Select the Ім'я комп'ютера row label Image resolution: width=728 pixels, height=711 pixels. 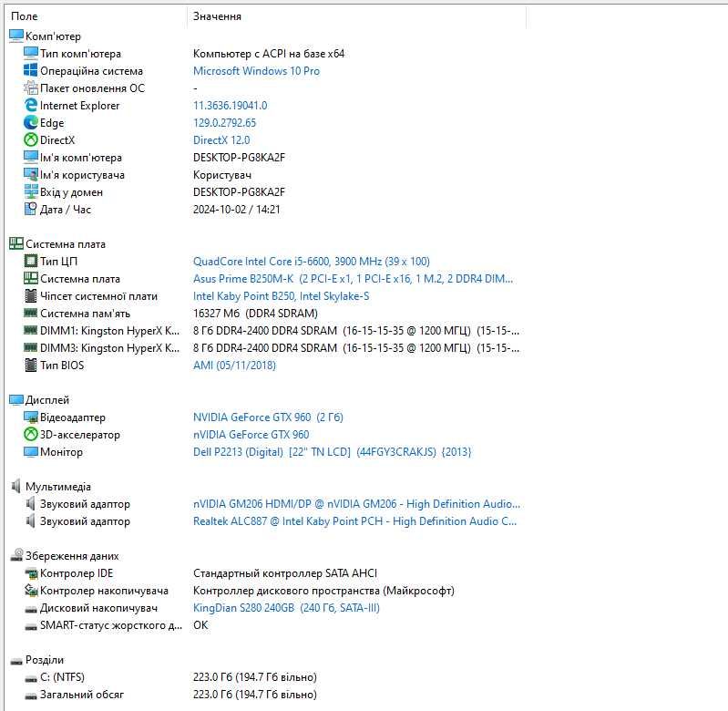coord(81,158)
